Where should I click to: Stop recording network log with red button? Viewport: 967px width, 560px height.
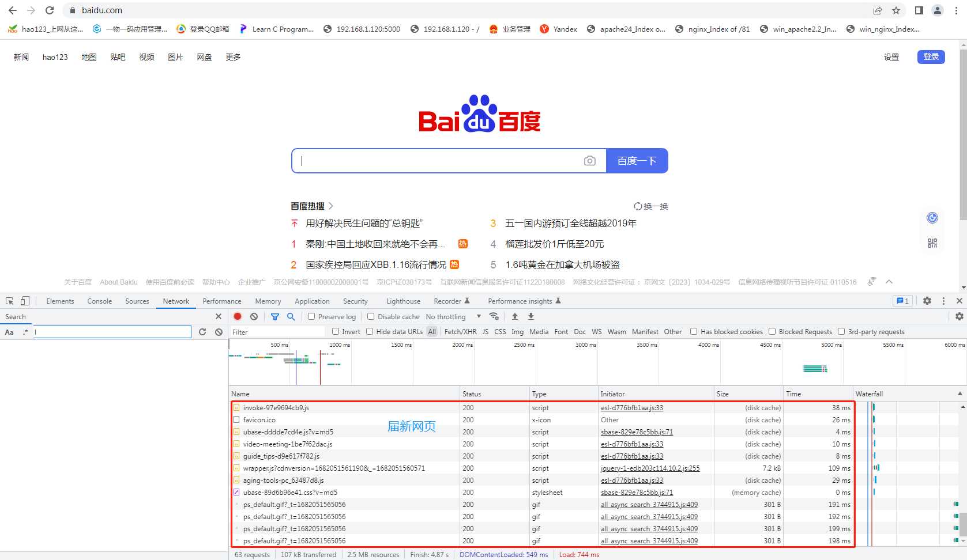pos(238,316)
